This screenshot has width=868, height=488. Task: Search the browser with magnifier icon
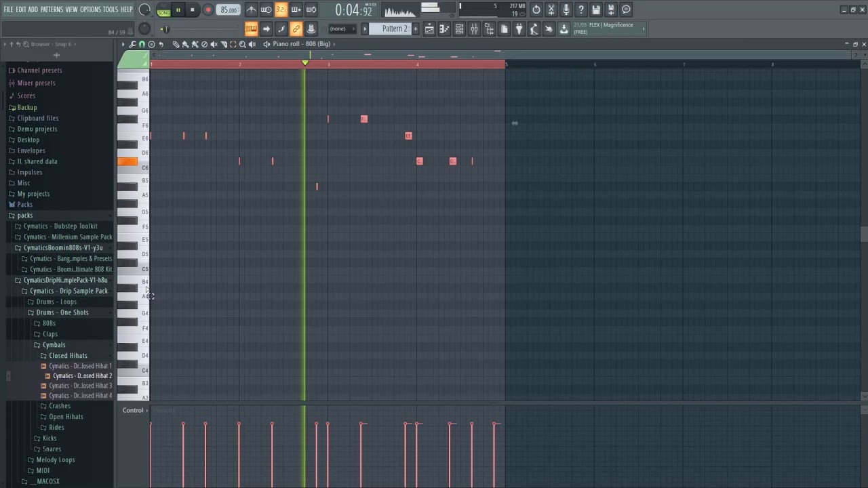pyautogui.click(x=25, y=44)
